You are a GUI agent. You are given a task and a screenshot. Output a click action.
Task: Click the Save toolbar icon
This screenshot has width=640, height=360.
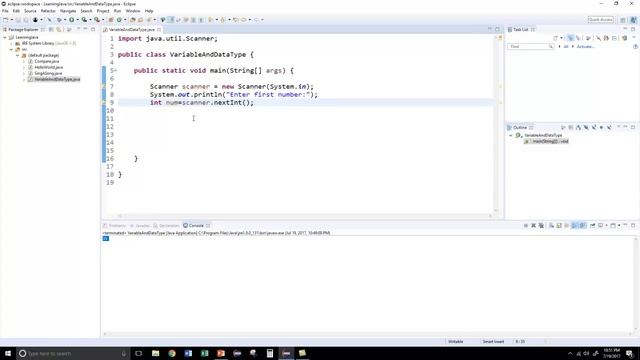[x=18, y=20]
